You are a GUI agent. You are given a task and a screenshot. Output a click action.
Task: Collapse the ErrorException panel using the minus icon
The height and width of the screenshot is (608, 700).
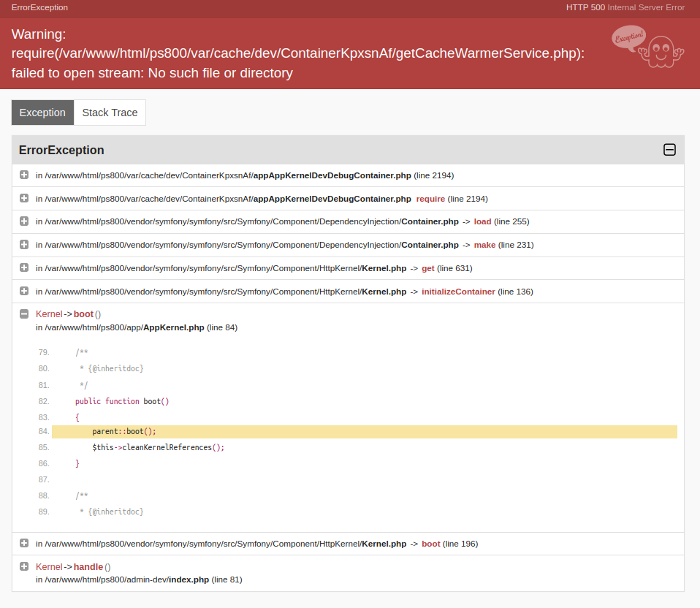pyautogui.click(x=669, y=150)
